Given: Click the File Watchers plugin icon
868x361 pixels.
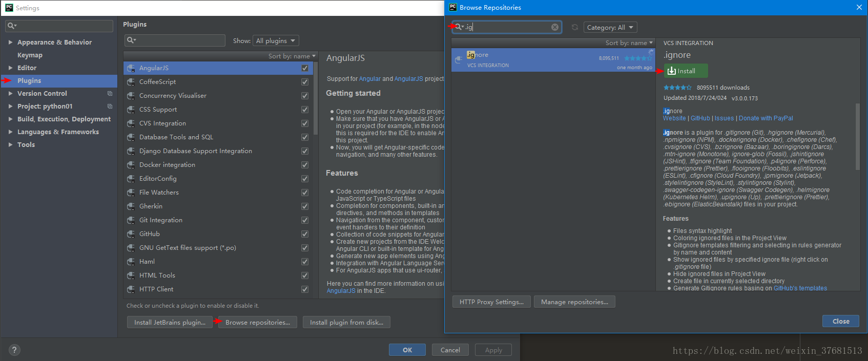Looking at the screenshot, I should [x=131, y=193].
